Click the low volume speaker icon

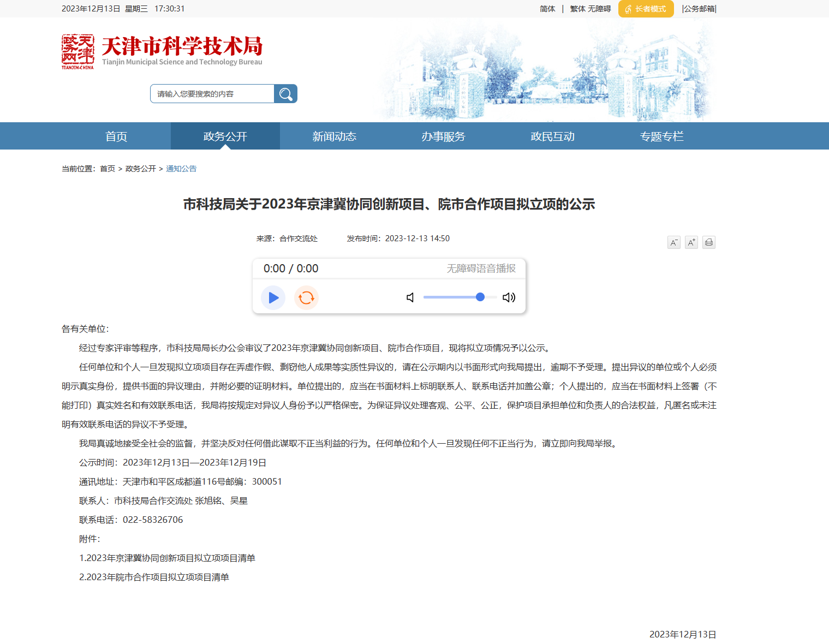pyautogui.click(x=410, y=297)
